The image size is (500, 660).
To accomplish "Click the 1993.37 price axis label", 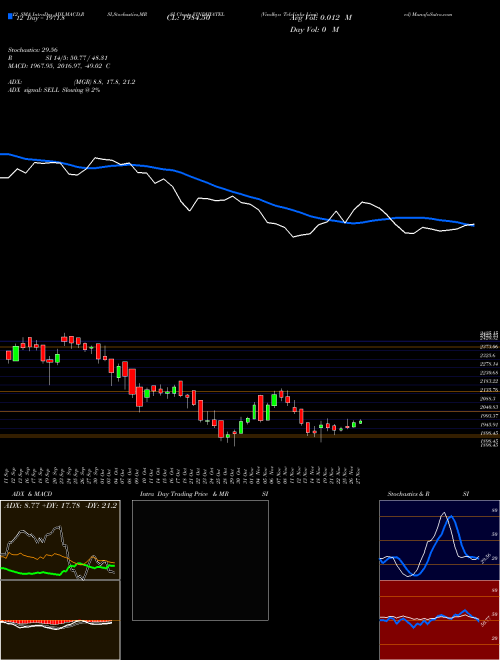I will tap(489, 416).
